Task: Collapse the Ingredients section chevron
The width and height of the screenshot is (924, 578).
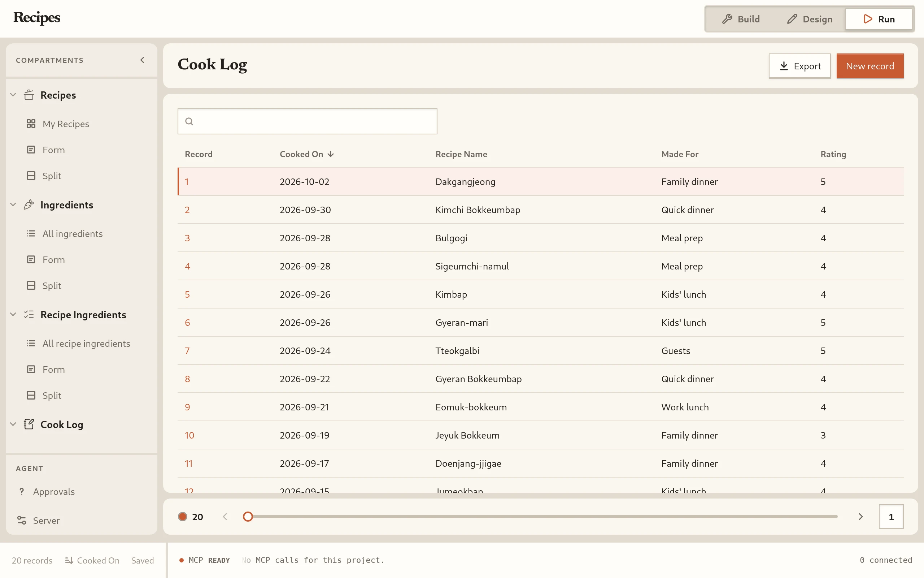Action: tap(13, 204)
